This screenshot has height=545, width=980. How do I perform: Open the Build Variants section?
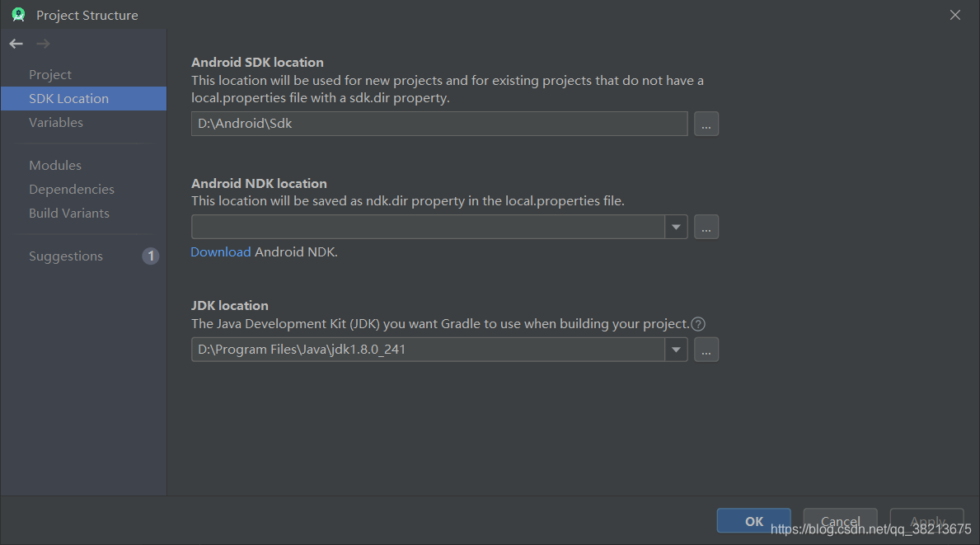(84, 213)
